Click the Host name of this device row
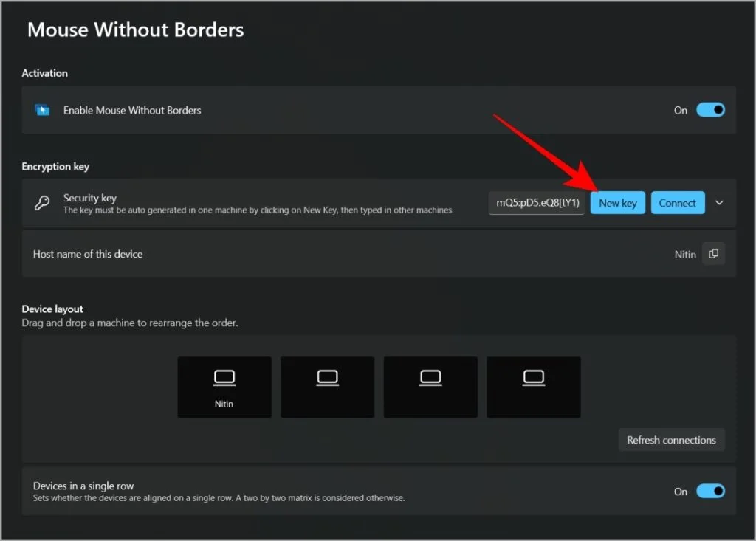The image size is (756, 541). point(379,254)
